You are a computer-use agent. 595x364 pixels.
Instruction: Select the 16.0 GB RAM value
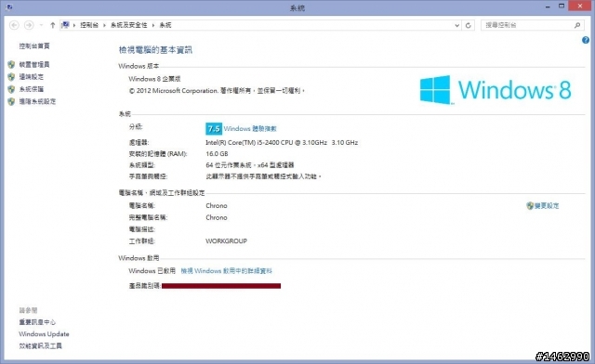click(217, 153)
